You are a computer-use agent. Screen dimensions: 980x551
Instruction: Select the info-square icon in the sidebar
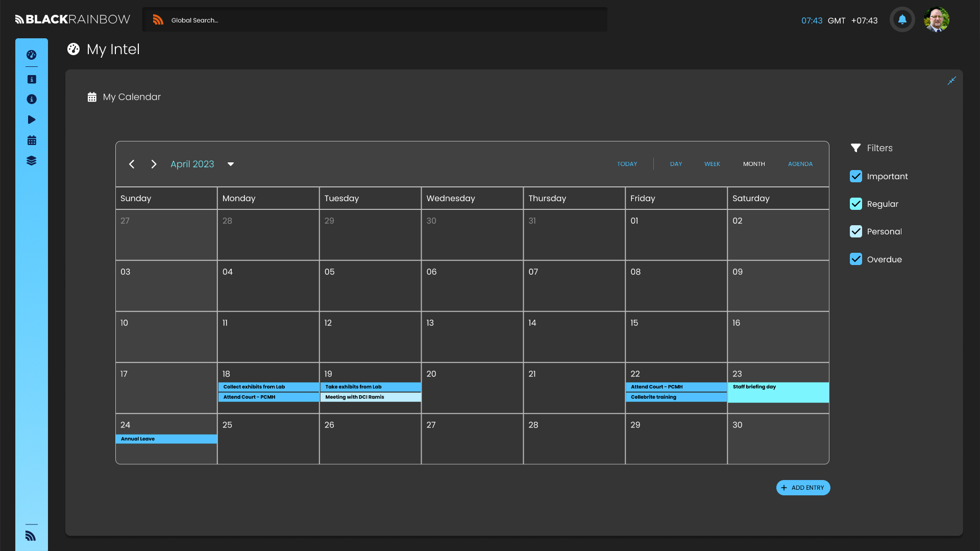click(32, 79)
